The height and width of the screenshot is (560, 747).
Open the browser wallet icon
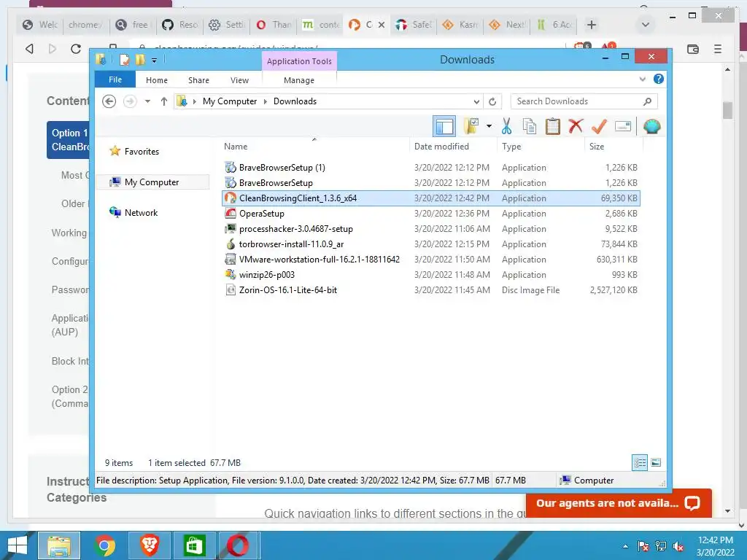[693, 49]
